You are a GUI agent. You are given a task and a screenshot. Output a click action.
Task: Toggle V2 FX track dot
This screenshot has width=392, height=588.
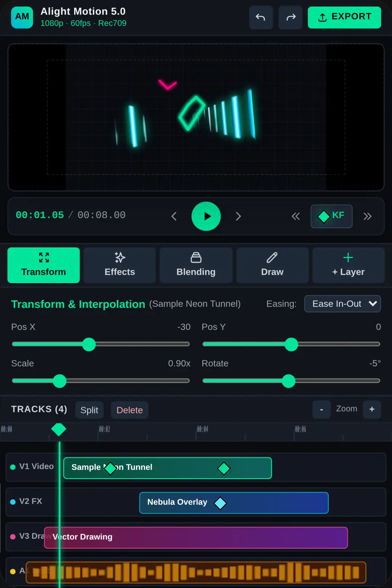point(13,502)
